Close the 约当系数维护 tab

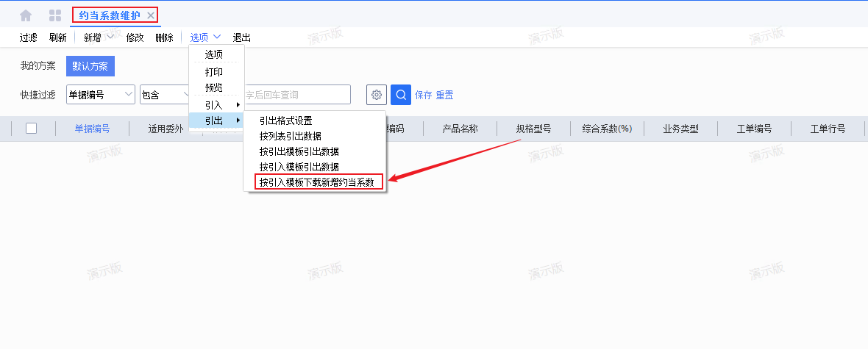point(151,15)
